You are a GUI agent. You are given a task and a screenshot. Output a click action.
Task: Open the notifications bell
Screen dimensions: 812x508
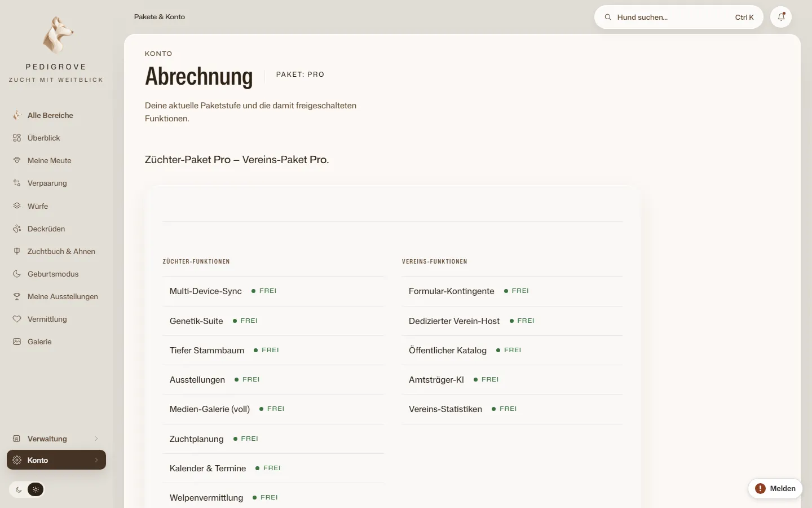coord(781,17)
